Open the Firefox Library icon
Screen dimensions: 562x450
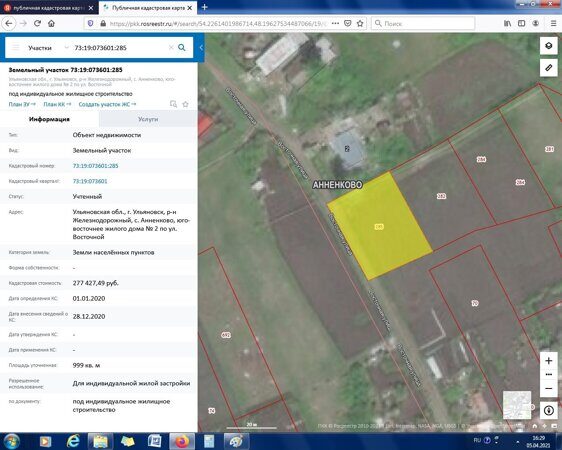508,23
